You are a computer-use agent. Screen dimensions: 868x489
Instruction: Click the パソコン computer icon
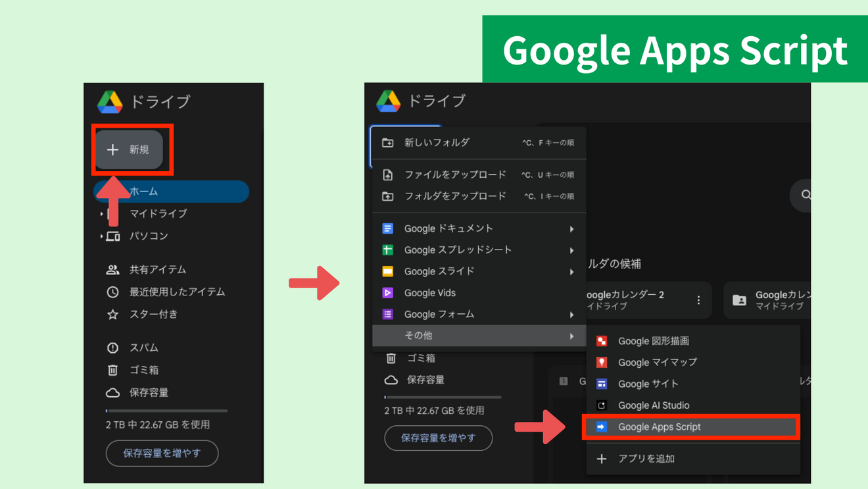(113, 236)
